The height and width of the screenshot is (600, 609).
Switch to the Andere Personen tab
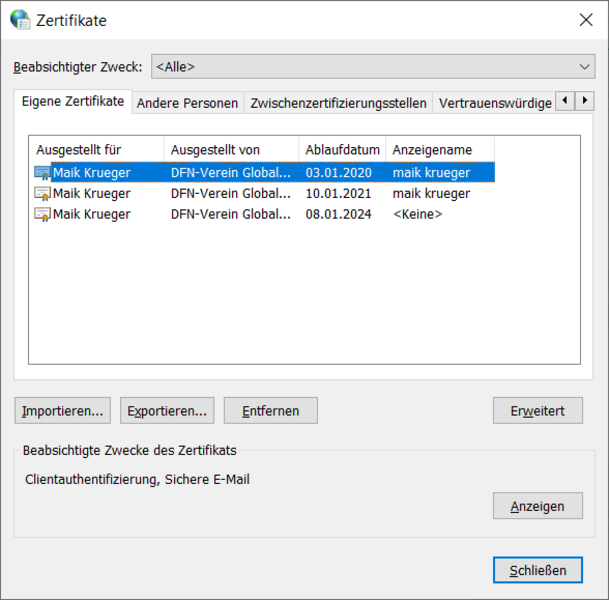coord(187,103)
